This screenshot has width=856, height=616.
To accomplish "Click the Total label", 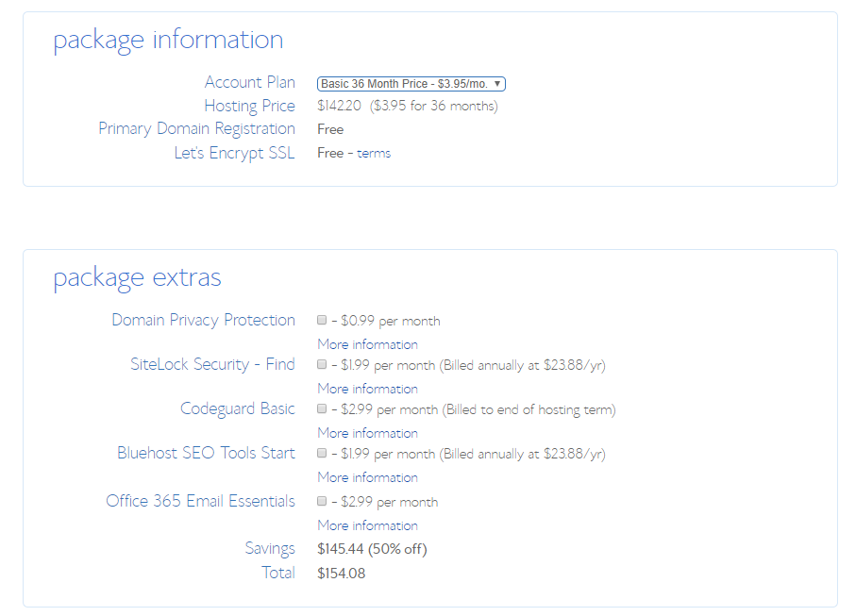I will click(277, 573).
